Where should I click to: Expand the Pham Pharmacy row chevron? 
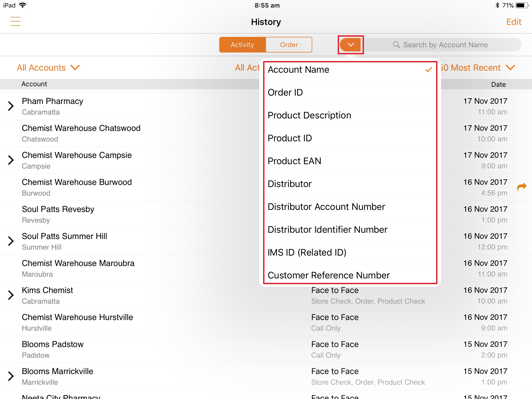[x=11, y=106]
